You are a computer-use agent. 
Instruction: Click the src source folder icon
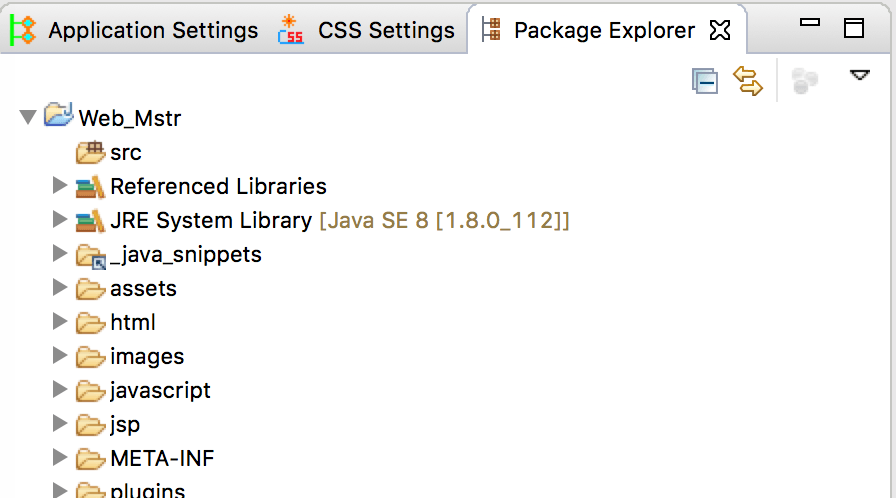point(91,152)
